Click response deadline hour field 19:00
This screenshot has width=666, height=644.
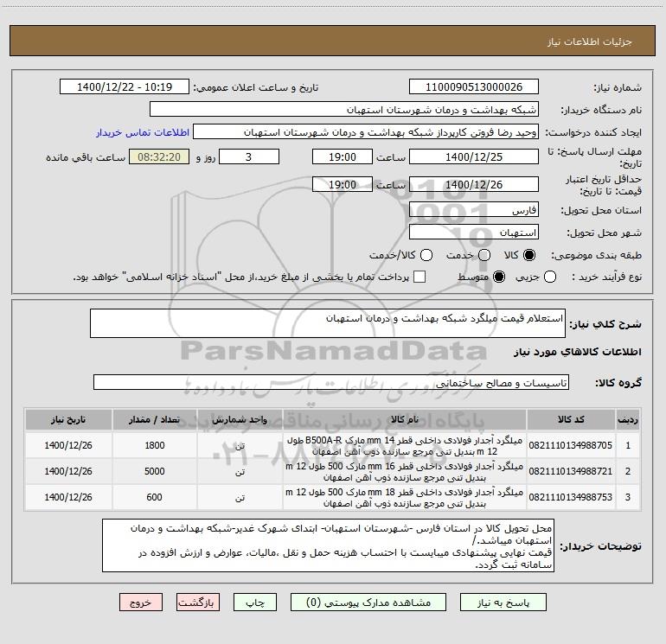[x=343, y=156]
